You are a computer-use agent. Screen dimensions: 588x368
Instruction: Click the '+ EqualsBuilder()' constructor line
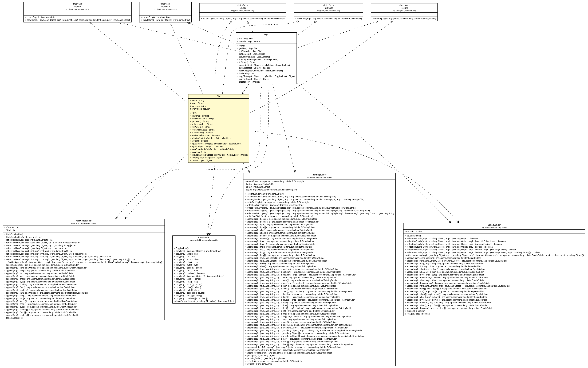[413, 236]
